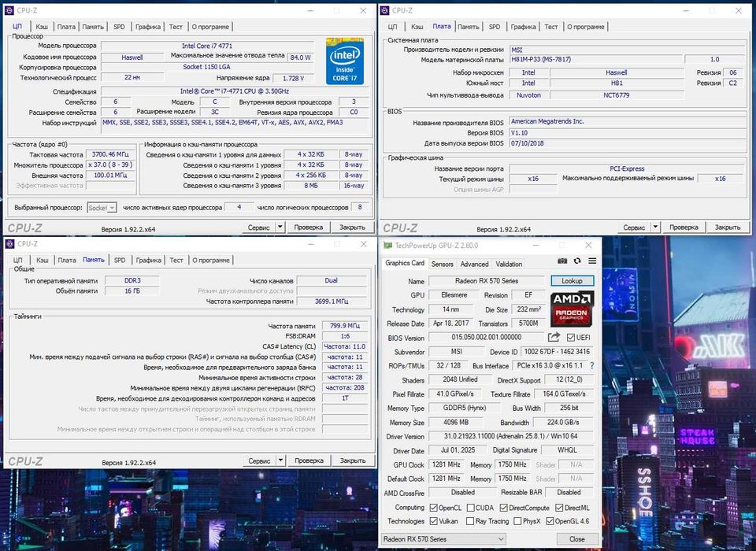
Task: Open the Кэш tab in the DDR3 memory window
Action: click(43, 261)
